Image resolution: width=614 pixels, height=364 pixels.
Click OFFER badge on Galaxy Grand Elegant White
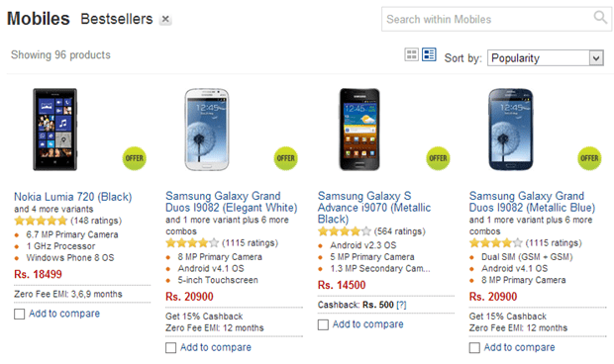[x=286, y=158]
